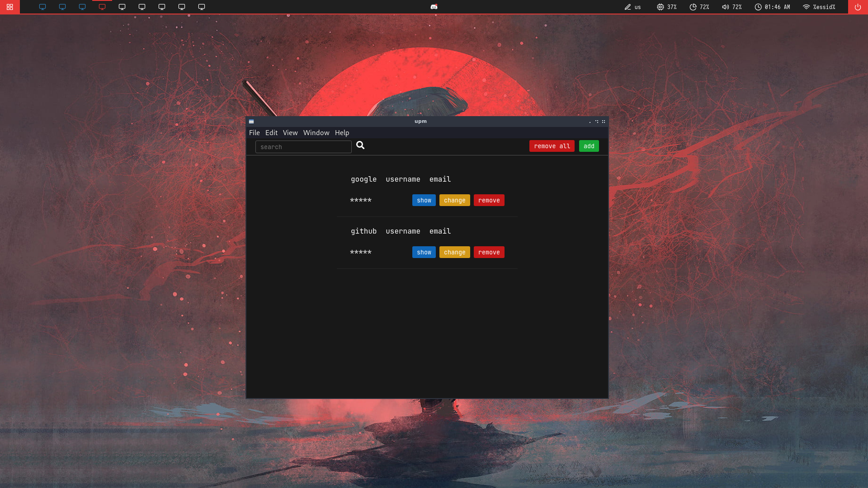Image resolution: width=868 pixels, height=488 pixels.
Task: Open the app launcher grid icon
Action: (9, 7)
